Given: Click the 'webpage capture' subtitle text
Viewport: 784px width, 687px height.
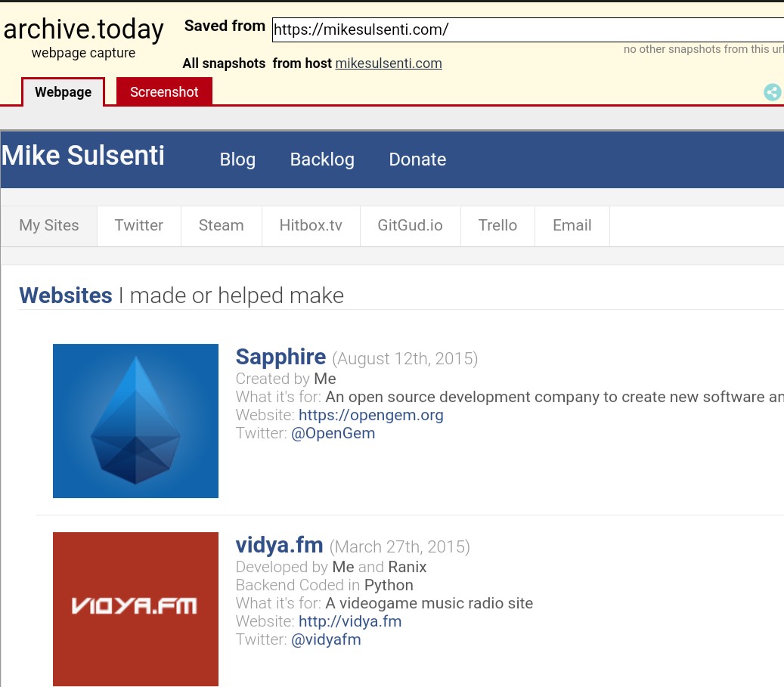Looking at the screenshot, I should coord(83,53).
